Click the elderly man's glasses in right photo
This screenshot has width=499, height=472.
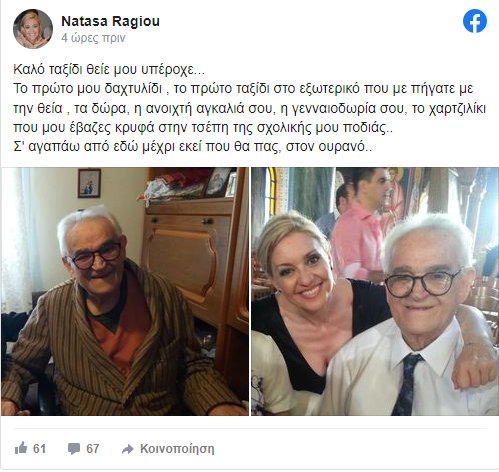[x=423, y=284]
